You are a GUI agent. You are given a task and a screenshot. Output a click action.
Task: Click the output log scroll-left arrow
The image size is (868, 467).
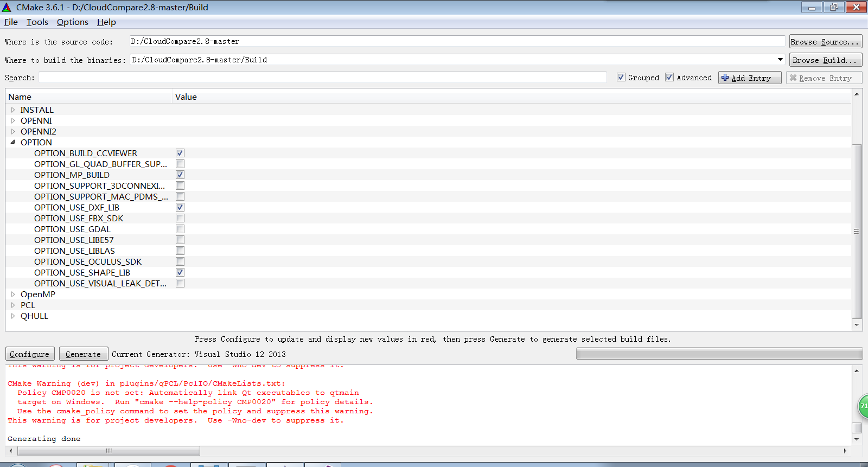10,451
